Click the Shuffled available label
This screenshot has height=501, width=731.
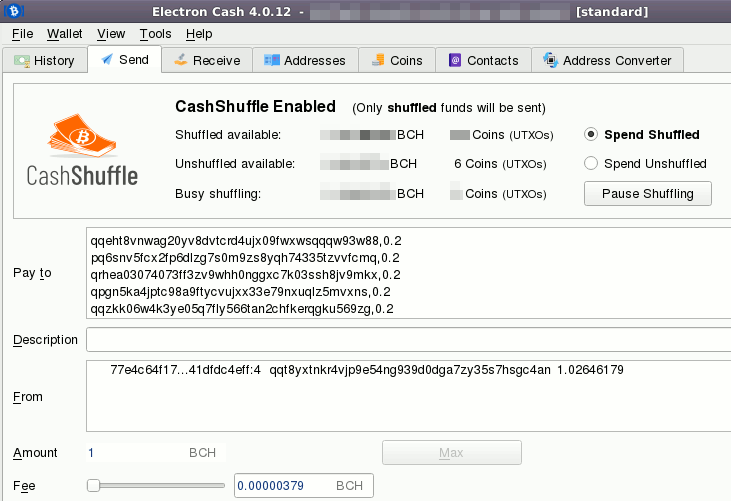[228, 135]
